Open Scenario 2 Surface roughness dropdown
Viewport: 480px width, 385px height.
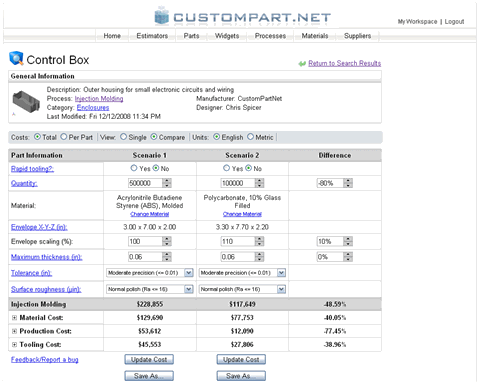point(281,289)
